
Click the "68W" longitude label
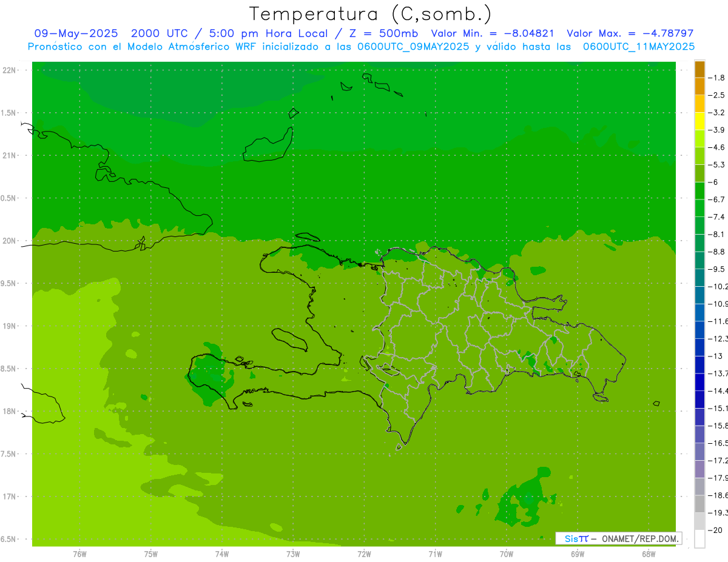coord(649,554)
